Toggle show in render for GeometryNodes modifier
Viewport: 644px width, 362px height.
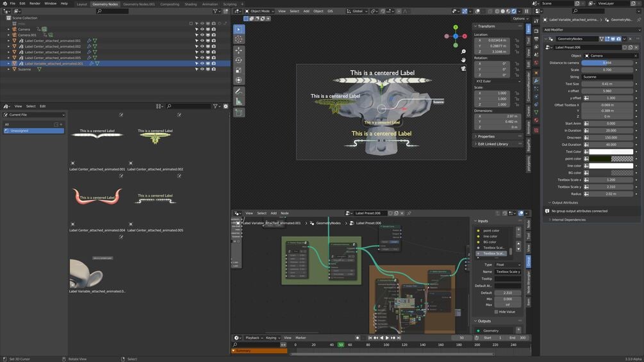618,38
